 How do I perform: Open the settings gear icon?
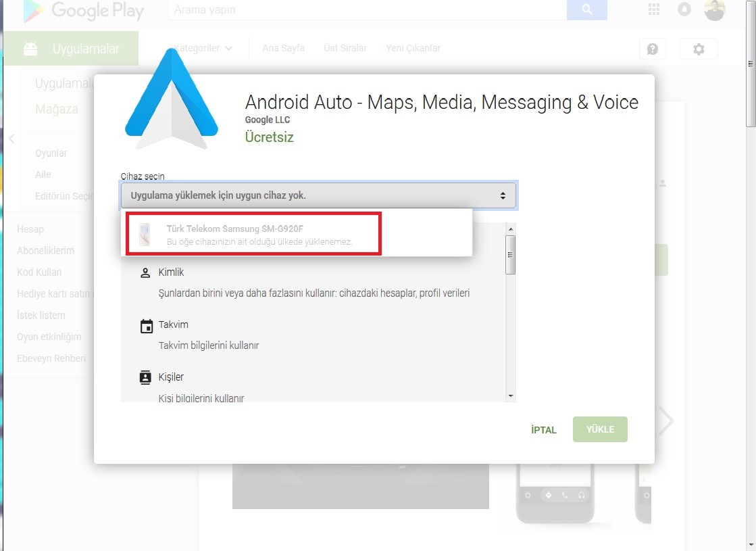(x=698, y=49)
